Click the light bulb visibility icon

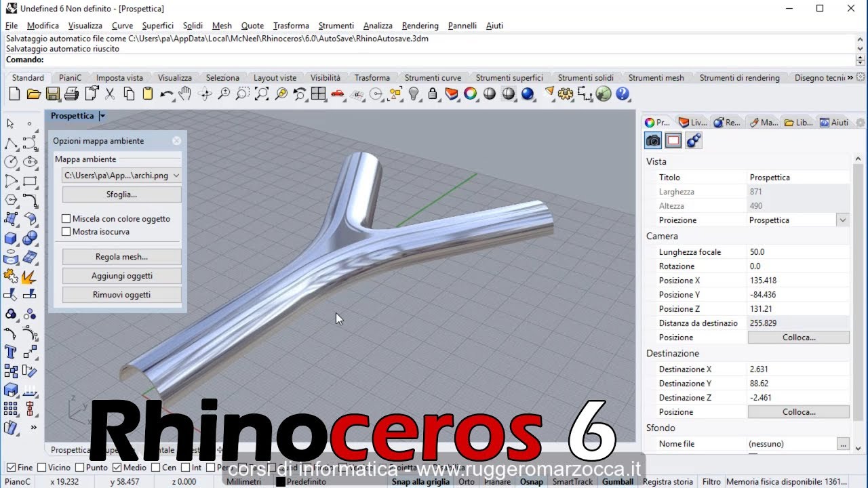(414, 94)
